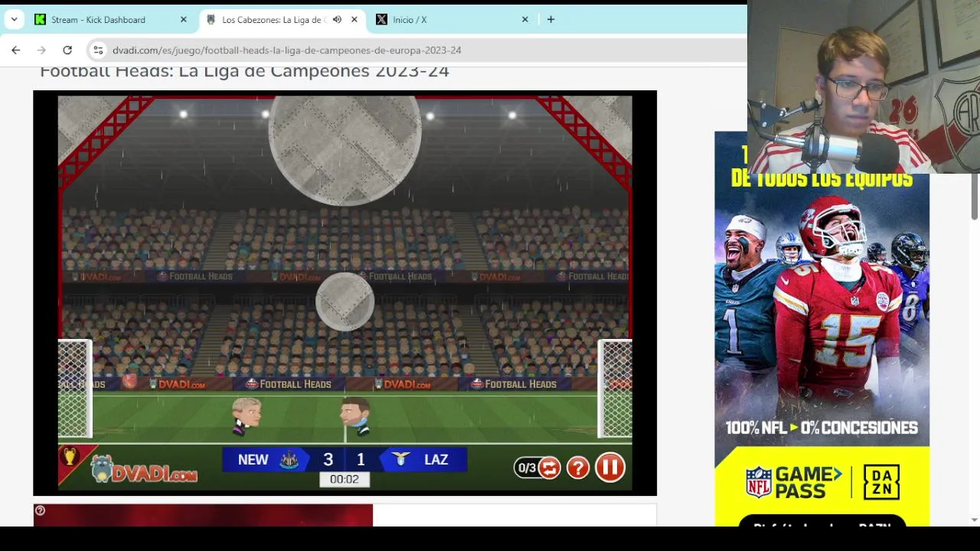Click Newcastle's score of 3
The width and height of the screenshot is (980, 551).
point(328,460)
